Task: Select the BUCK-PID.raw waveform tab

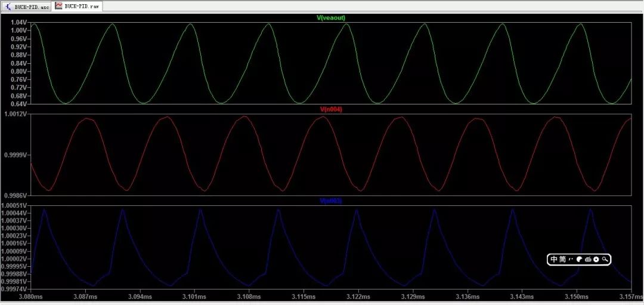Action: coord(78,6)
